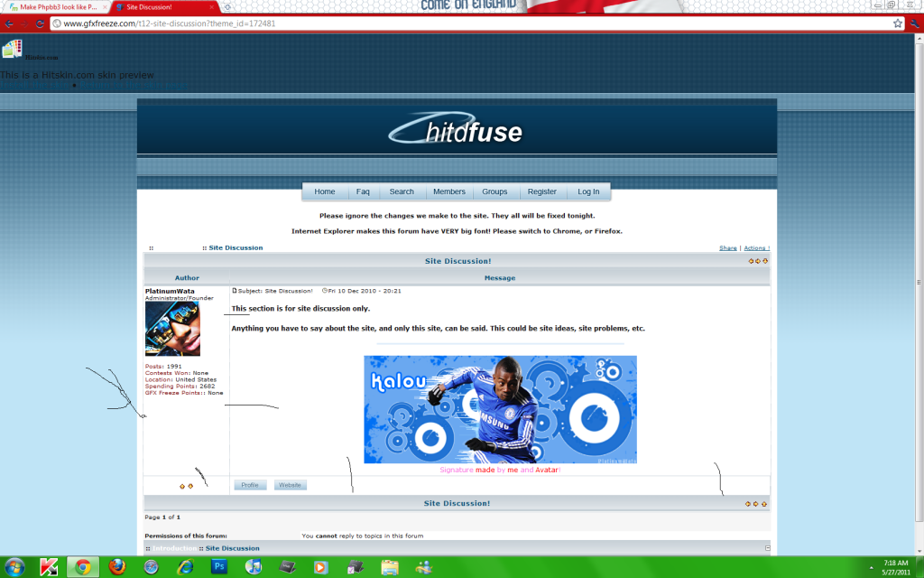Open PlatinumWata's Profile button

click(250, 485)
